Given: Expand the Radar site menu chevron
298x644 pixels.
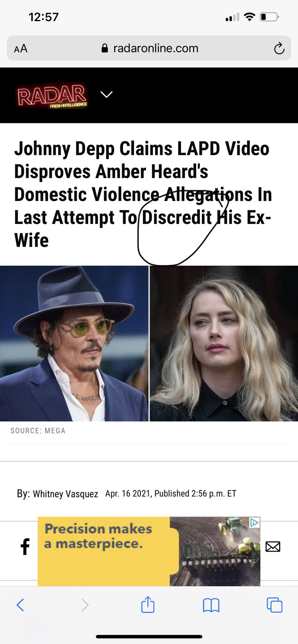Looking at the screenshot, I should click(106, 94).
